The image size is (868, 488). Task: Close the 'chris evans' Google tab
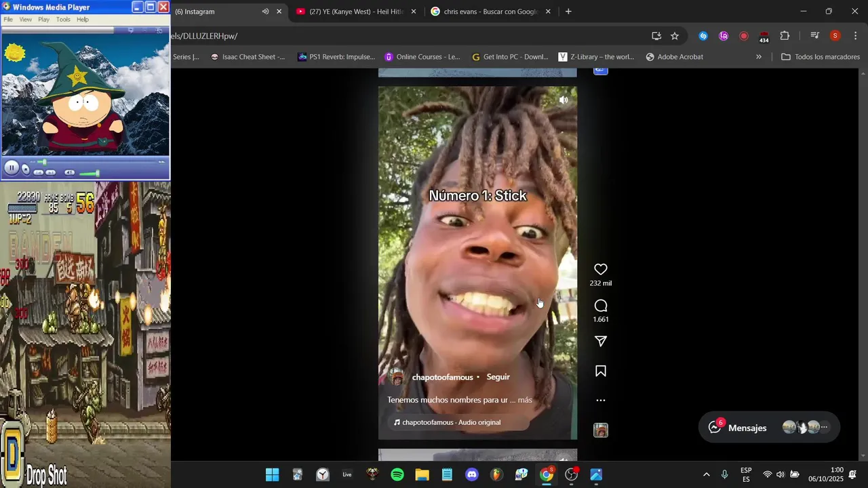pos(548,12)
